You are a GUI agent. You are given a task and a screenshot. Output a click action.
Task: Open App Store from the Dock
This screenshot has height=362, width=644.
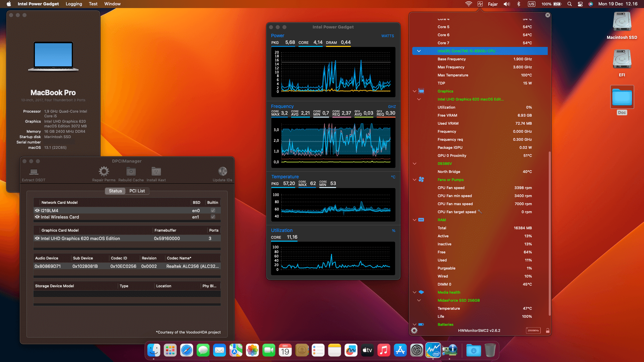click(400, 350)
